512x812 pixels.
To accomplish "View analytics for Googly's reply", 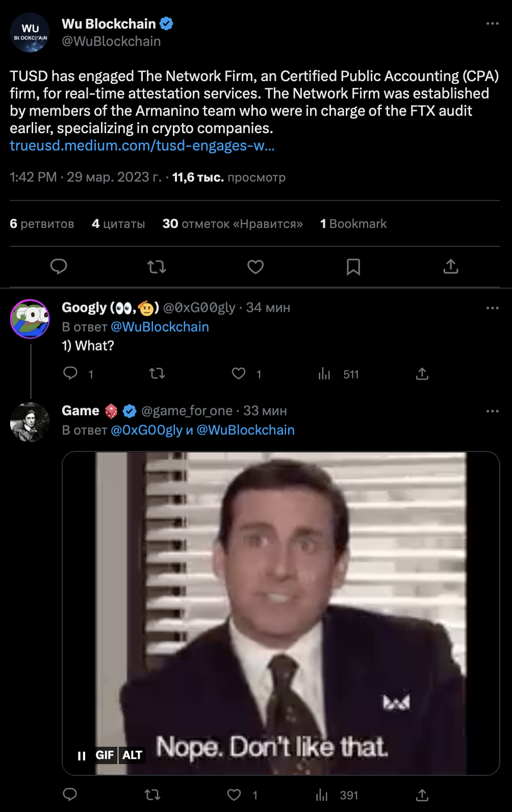I will (x=324, y=374).
